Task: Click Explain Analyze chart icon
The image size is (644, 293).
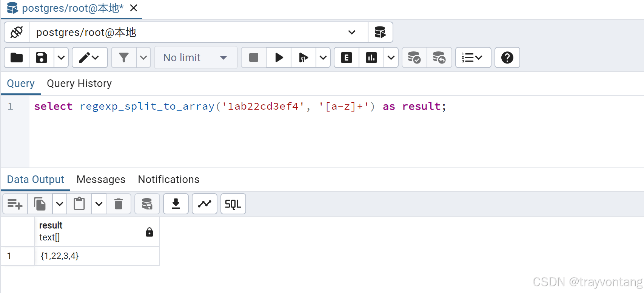Action: point(371,57)
